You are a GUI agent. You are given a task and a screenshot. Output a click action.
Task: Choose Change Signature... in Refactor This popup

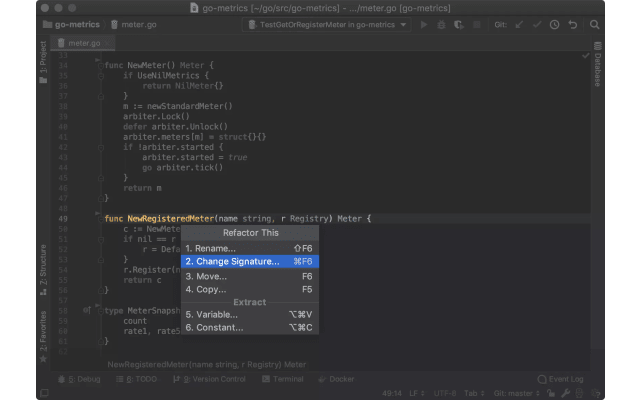tap(250, 261)
